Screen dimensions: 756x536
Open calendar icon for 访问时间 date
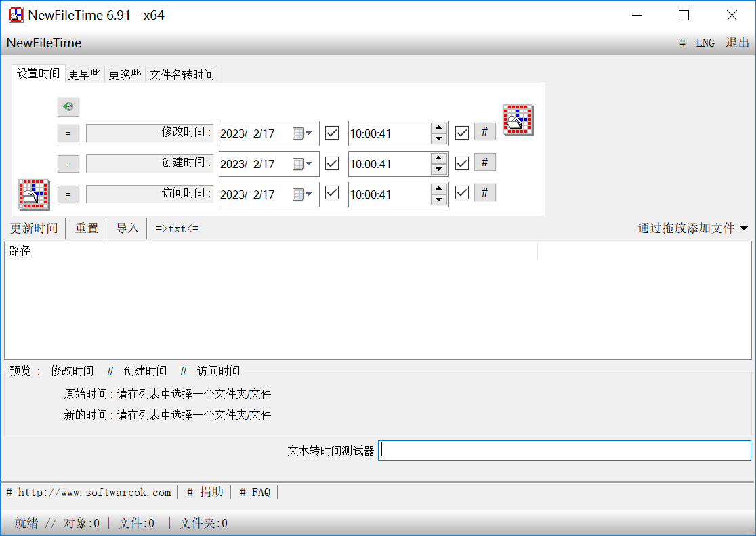click(302, 194)
